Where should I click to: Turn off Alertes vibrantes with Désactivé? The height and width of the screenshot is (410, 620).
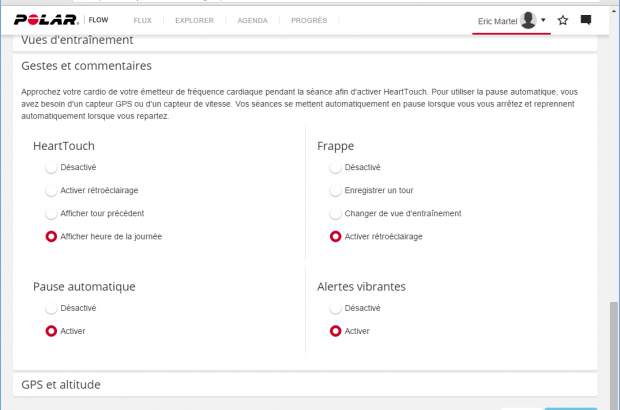click(336, 308)
